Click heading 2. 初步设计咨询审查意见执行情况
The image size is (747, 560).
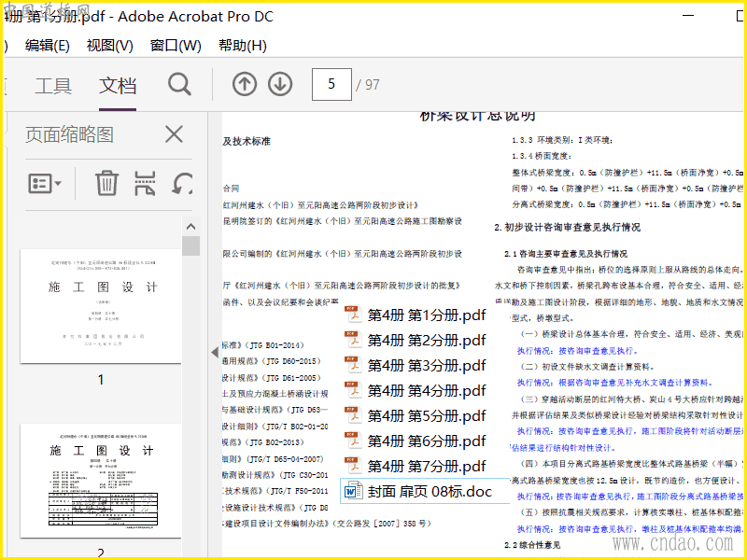pyautogui.click(x=568, y=227)
